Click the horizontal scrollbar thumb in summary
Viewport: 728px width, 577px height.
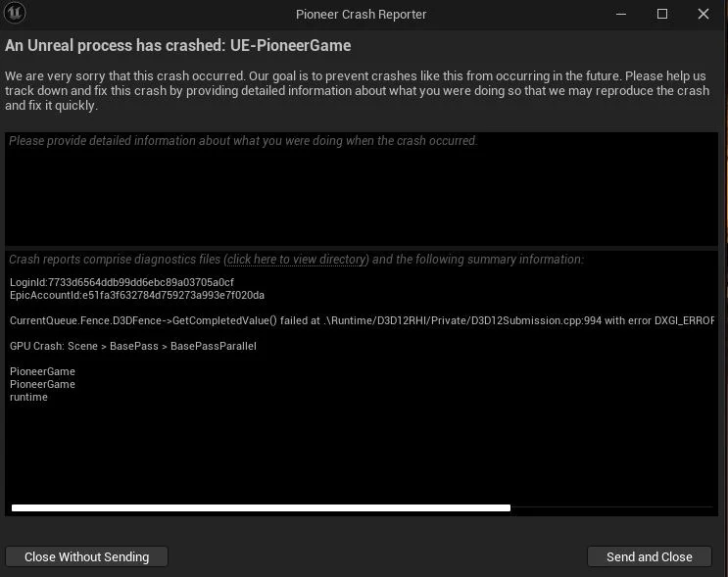(261, 507)
